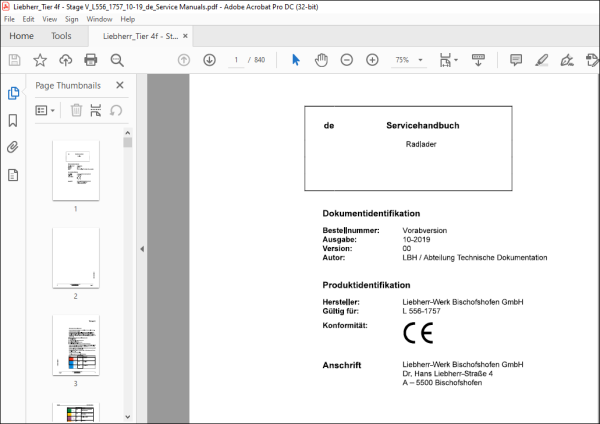Open the File menu
This screenshot has height=424, width=600.
tap(9, 19)
